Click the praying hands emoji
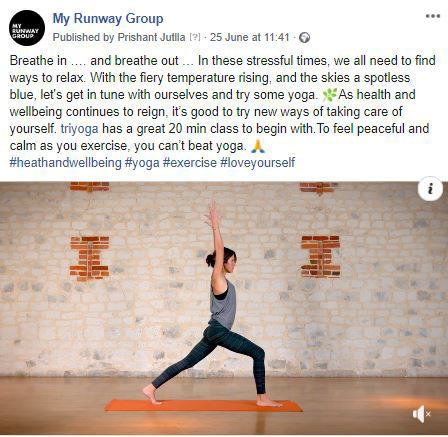This screenshot has height=437, width=448. pyautogui.click(x=258, y=146)
